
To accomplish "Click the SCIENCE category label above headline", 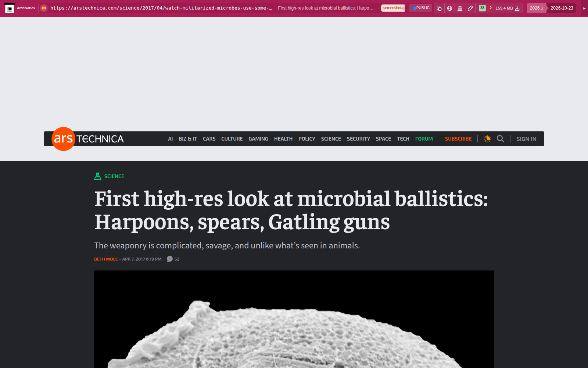I will [x=114, y=176].
